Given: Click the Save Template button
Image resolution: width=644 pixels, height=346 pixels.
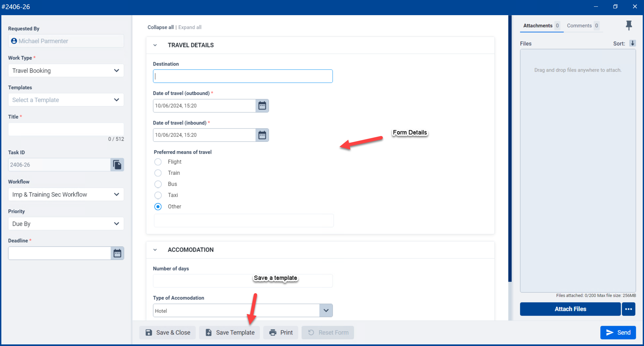Looking at the screenshot, I should pyautogui.click(x=230, y=332).
